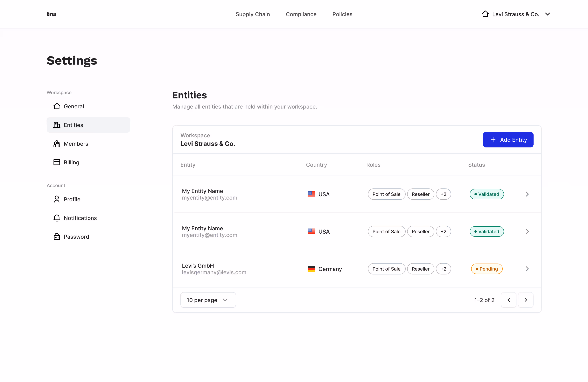
Task: Click the USA flag on the first entity row
Action: click(x=311, y=194)
